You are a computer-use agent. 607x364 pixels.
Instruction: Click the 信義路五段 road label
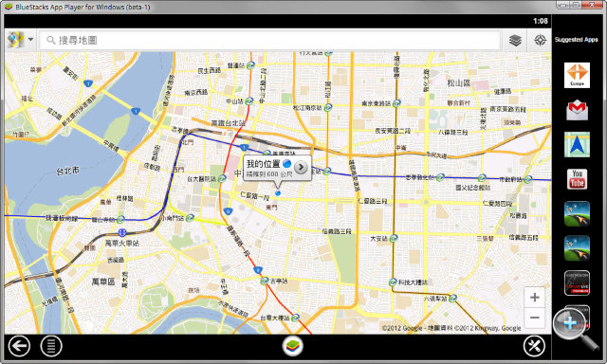point(524,237)
